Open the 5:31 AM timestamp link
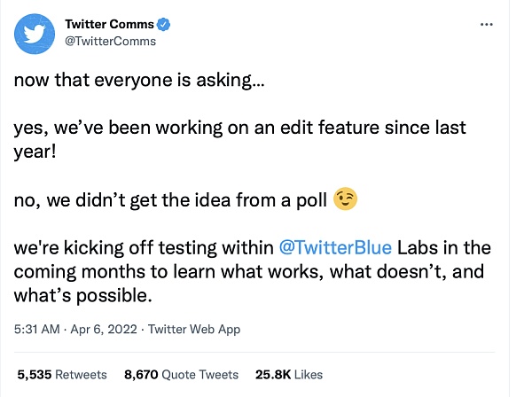Viewport: 532px width, 397px height. (36, 329)
